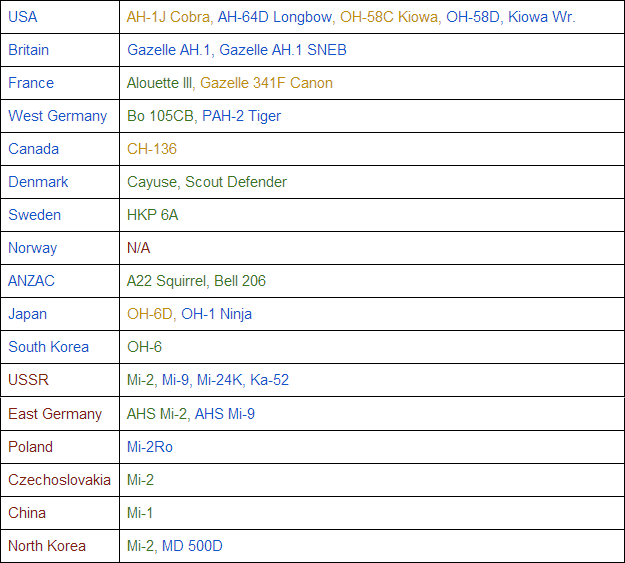Select the Denmark row label
Image resolution: width=625 pixels, height=563 pixels.
point(38,182)
